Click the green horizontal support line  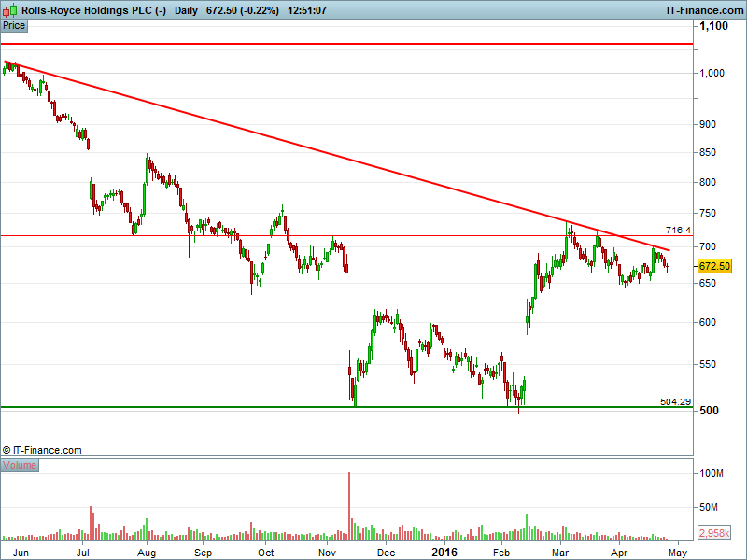(x=346, y=407)
